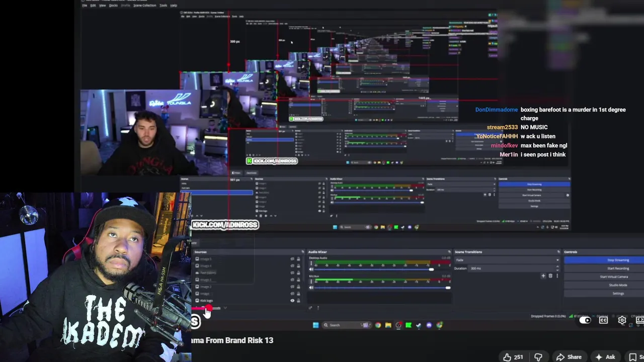Viewport: 644px width, 362px height.
Task: Toggle visibility of Text (GDI+) source
Action: click(292, 273)
